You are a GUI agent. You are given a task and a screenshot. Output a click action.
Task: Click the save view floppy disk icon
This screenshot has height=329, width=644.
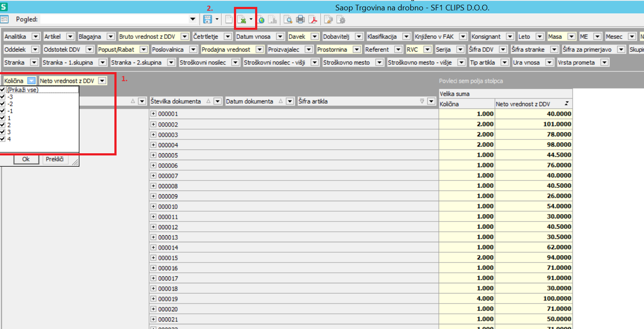coord(207,19)
